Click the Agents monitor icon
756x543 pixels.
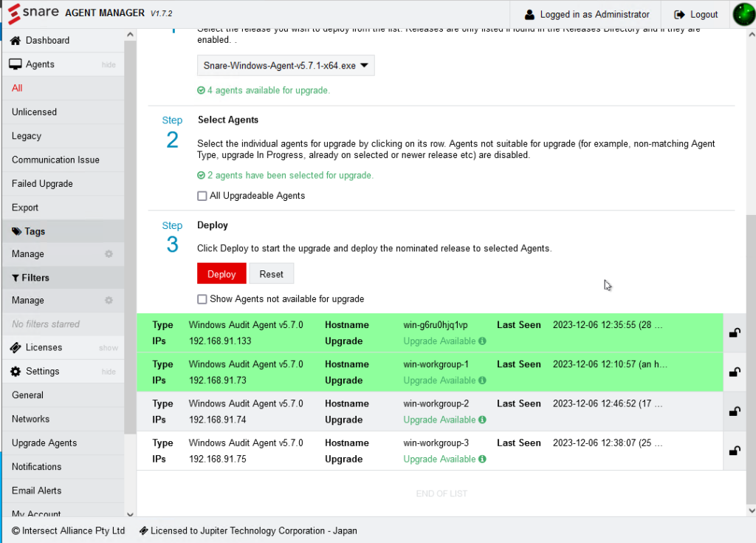pos(16,64)
